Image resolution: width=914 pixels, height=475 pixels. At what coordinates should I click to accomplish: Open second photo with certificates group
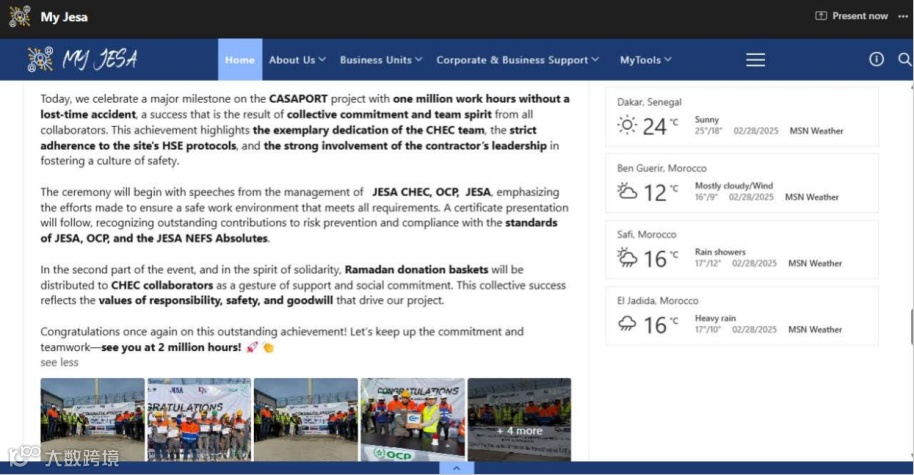pos(199,420)
